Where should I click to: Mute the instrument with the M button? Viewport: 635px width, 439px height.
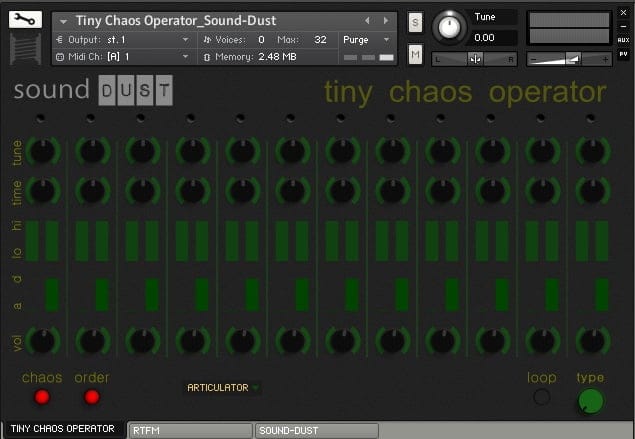pos(415,54)
